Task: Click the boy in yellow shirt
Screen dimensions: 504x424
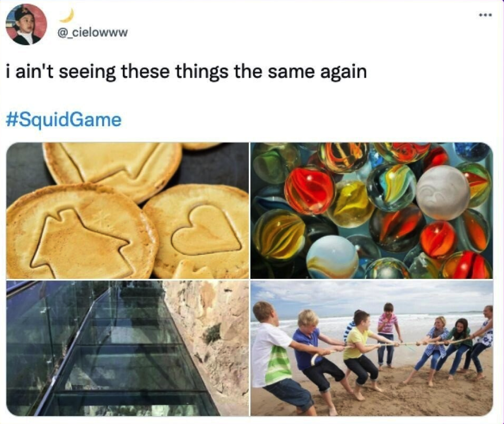Action: (x=358, y=351)
